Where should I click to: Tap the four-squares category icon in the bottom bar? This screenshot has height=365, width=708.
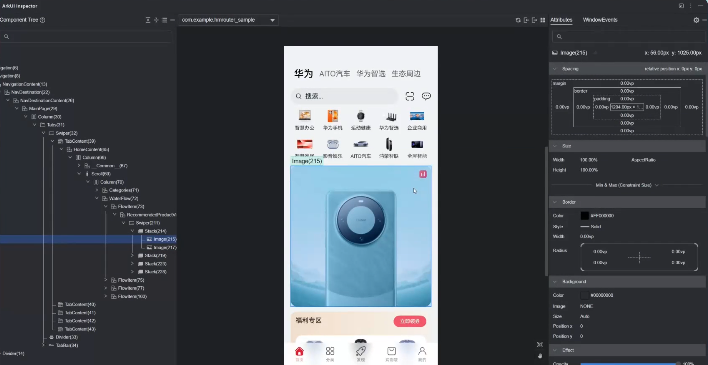coord(330,351)
